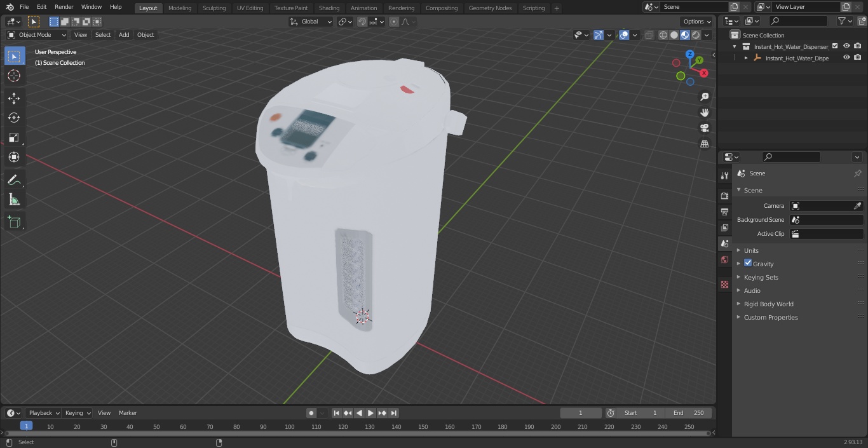The width and height of the screenshot is (868, 448).
Task: Click the pan view hand icon
Action: pos(704,112)
